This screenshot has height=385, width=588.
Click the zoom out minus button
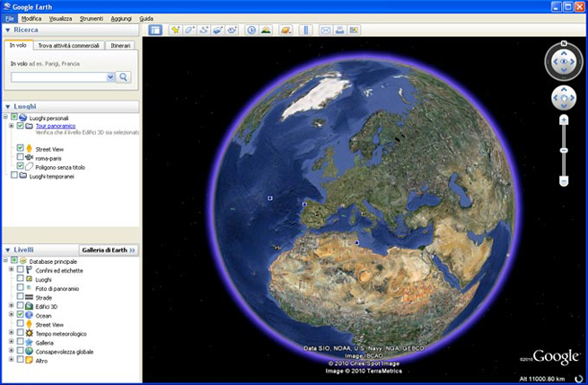coord(564,181)
